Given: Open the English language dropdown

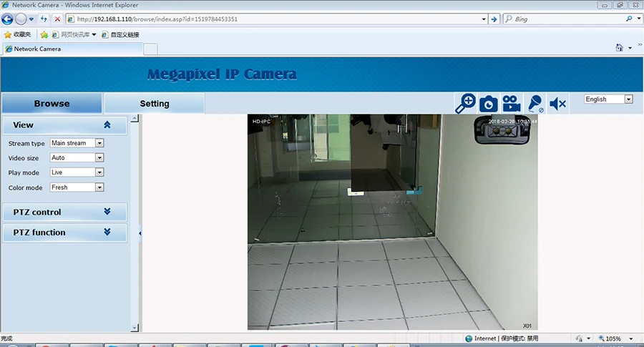Looking at the screenshot, I should click(608, 99).
